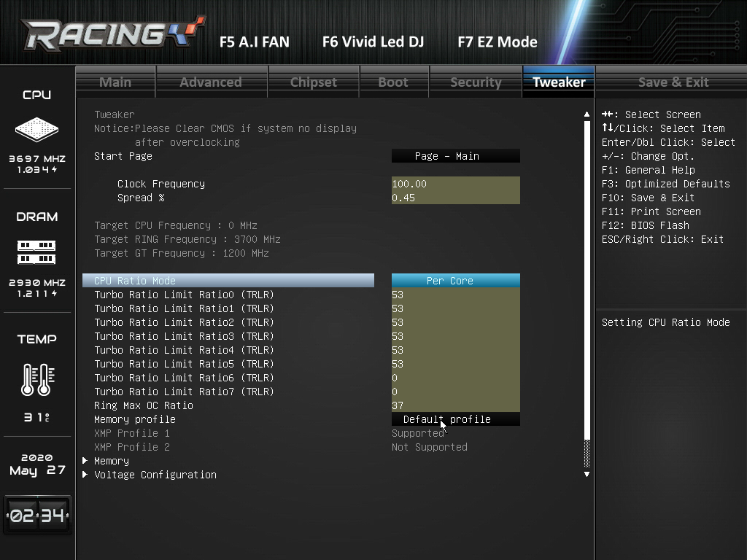
Task: Open the Memory profile 'Default profile' dropdown
Action: [x=455, y=419]
